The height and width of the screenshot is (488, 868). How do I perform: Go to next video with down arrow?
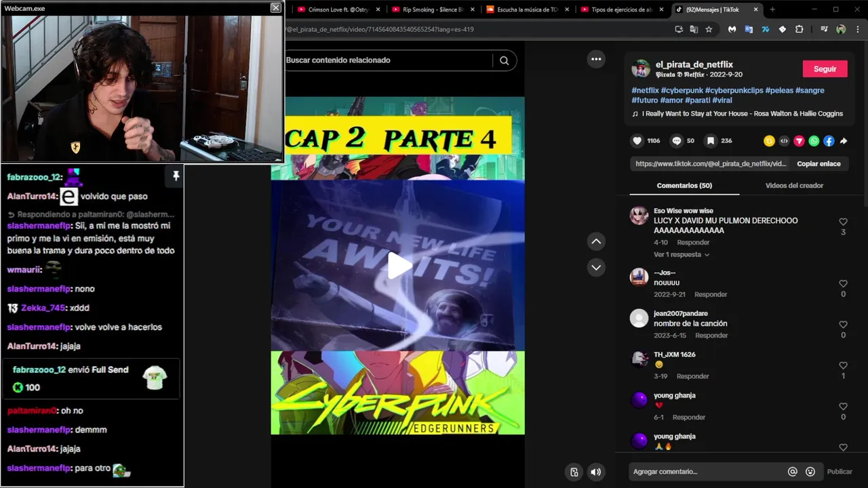click(596, 267)
